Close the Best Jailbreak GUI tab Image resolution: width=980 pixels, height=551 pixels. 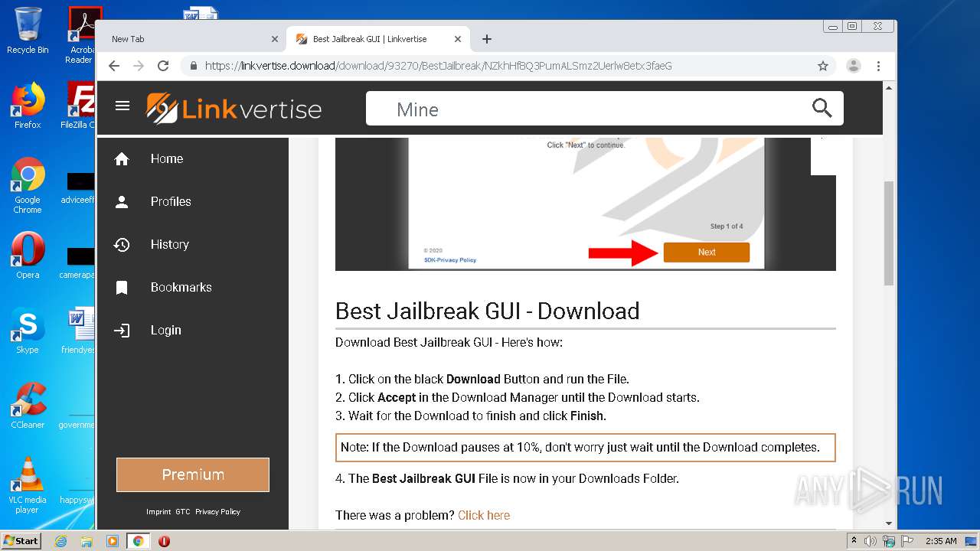pos(458,39)
